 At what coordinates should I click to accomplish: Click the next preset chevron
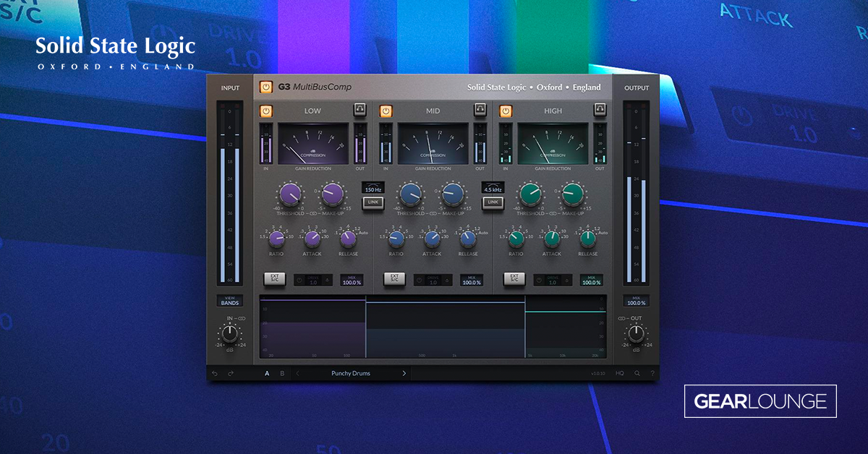[x=404, y=373]
